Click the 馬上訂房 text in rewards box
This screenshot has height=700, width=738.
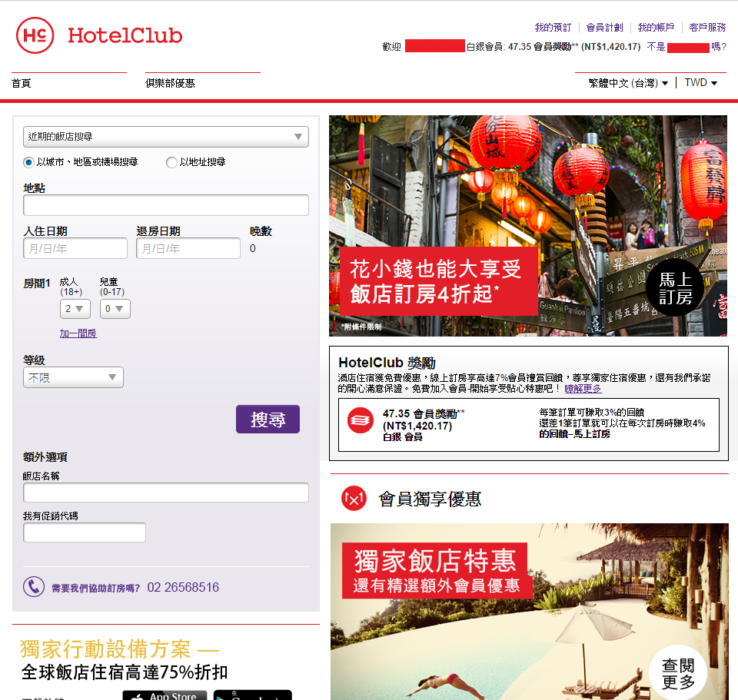pos(592,434)
